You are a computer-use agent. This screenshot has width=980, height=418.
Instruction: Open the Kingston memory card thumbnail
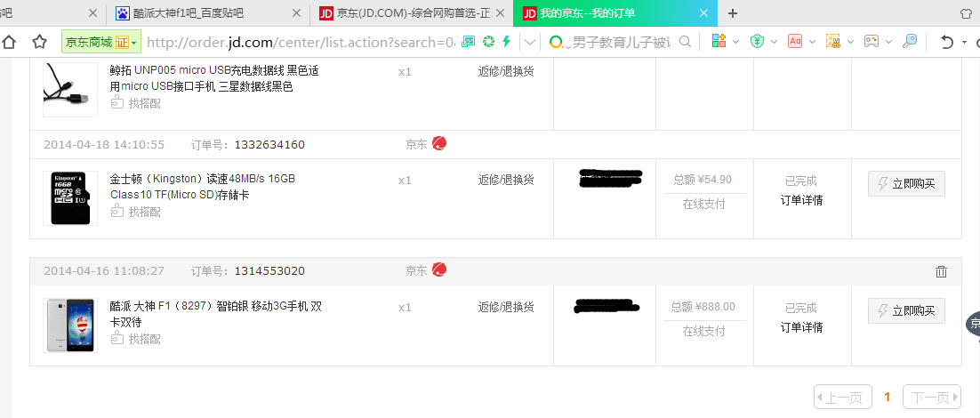(70, 198)
